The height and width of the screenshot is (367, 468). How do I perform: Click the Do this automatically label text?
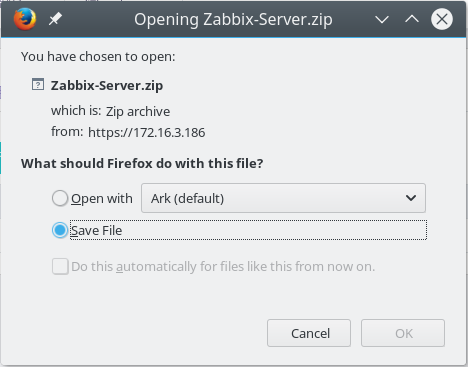click(223, 267)
